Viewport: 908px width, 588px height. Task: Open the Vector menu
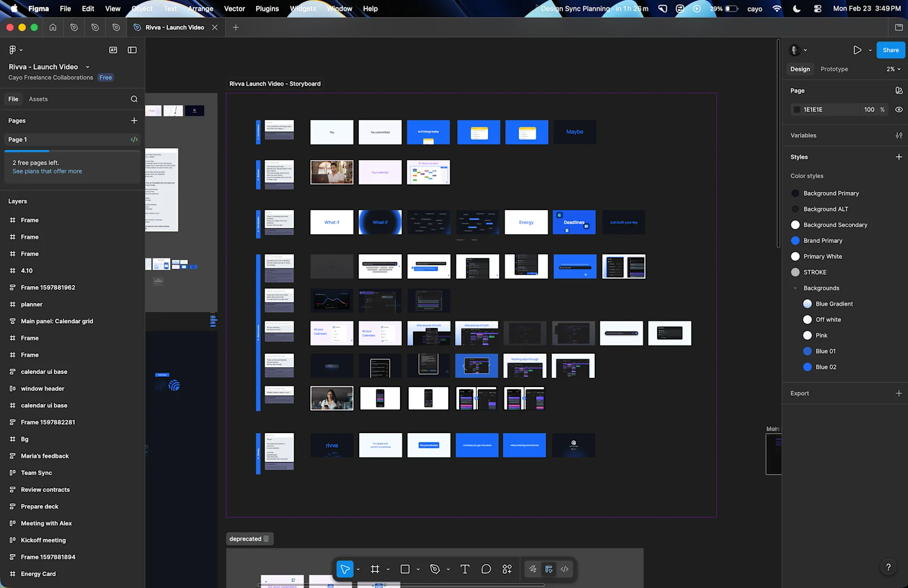[234, 9]
